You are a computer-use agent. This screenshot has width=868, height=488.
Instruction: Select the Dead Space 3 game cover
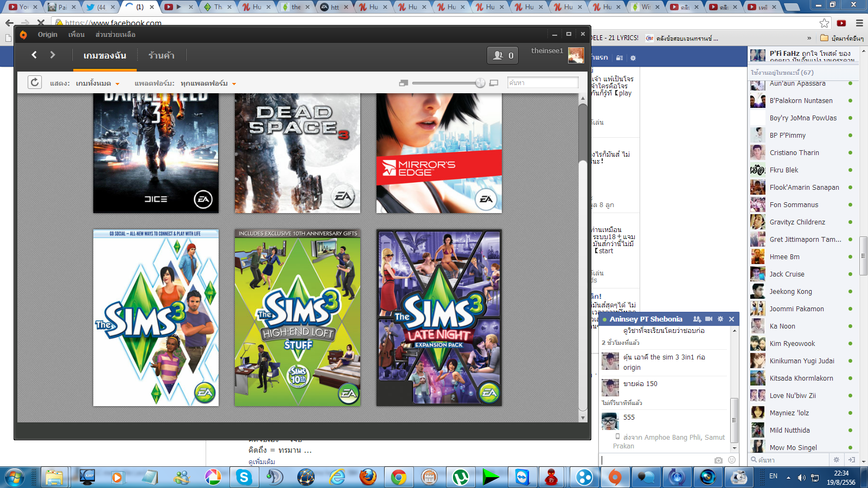(x=297, y=153)
